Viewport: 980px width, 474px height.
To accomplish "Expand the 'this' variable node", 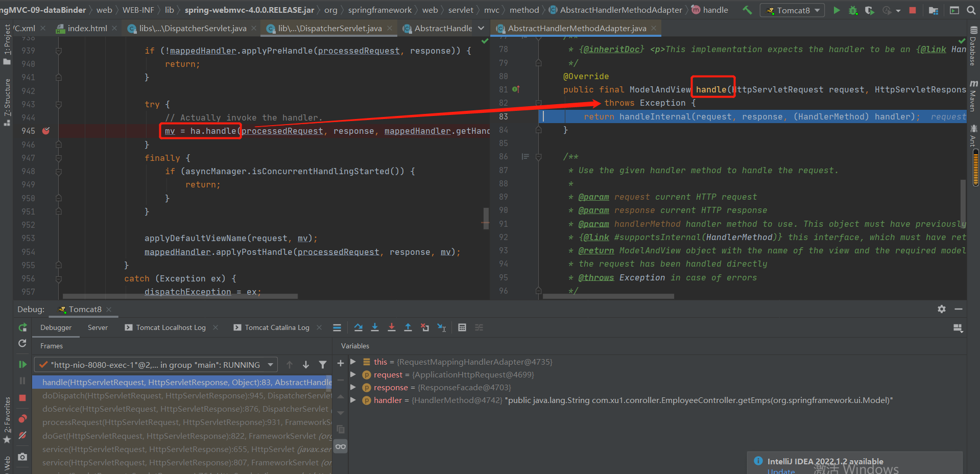I will [353, 362].
